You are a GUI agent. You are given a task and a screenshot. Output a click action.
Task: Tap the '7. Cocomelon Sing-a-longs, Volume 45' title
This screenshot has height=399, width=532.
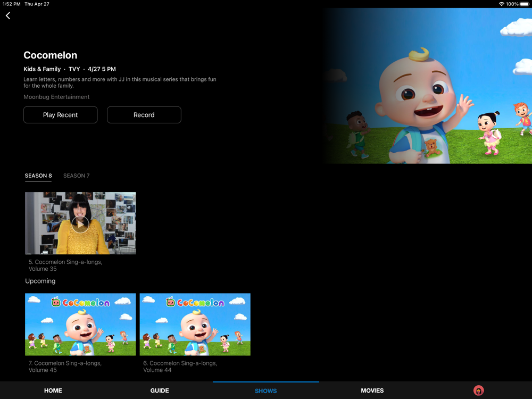click(65, 367)
